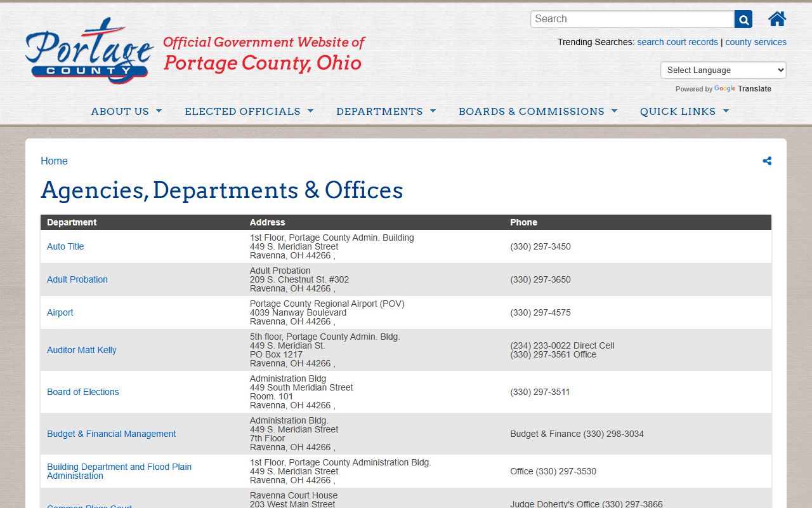Open Budget & Financial Management link

pos(112,434)
